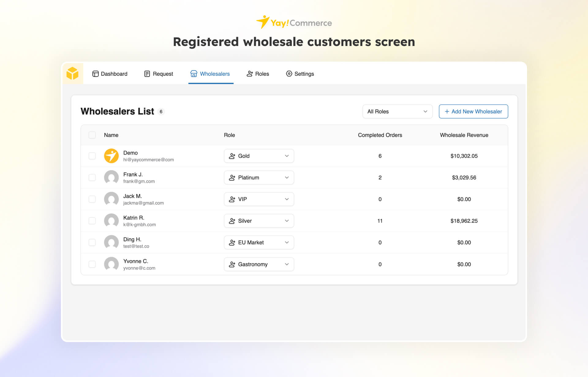Image resolution: width=588 pixels, height=377 pixels.
Task: Click the Roles users icon
Action: point(250,74)
